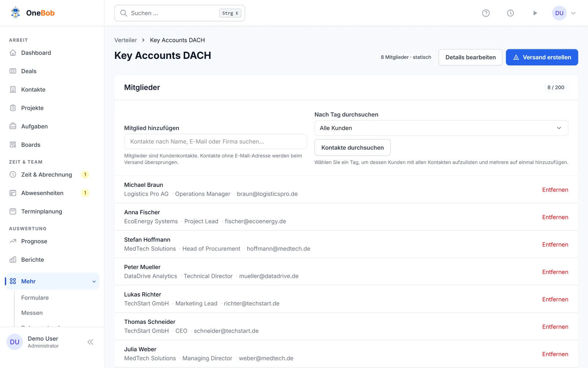Click Kontakte durchsuchen button
The image size is (588, 368).
[x=352, y=148]
